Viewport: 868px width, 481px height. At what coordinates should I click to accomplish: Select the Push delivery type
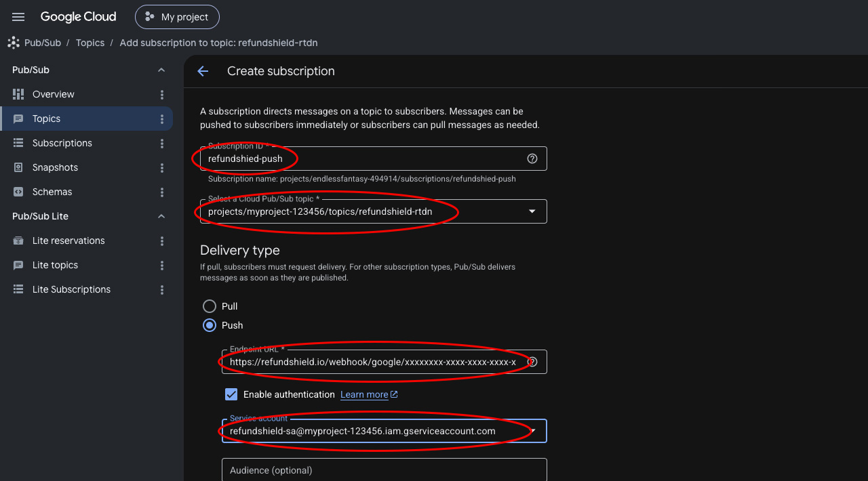(x=210, y=325)
